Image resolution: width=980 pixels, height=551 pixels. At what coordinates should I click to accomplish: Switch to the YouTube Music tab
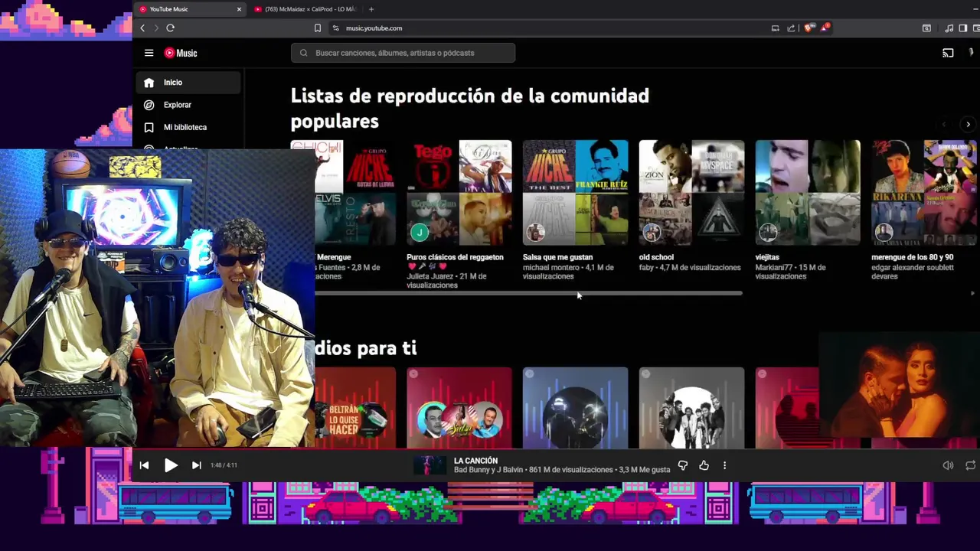189,9
